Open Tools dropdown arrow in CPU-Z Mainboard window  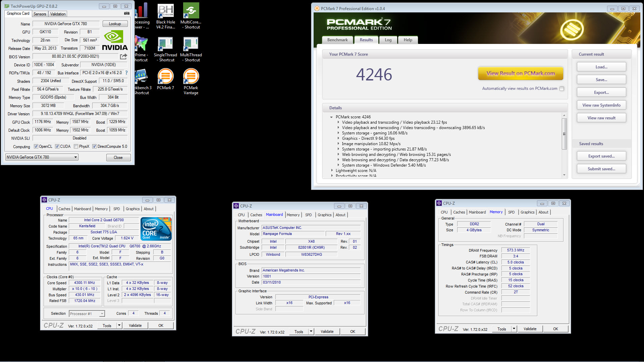[311, 331]
